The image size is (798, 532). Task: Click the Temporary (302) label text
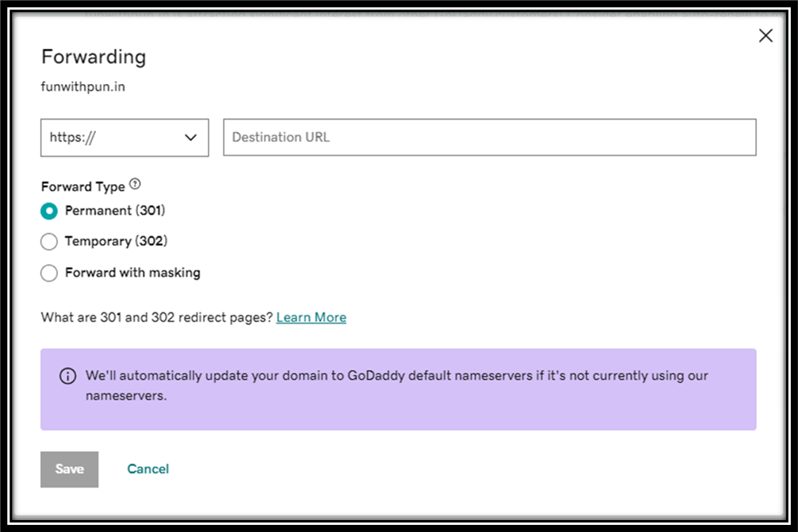pyautogui.click(x=116, y=241)
